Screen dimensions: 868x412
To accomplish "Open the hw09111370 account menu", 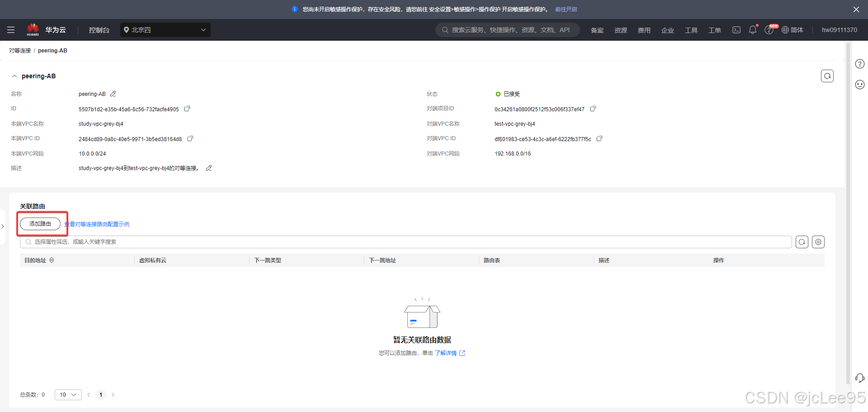I will pyautogui.click(x=840, y=30).
